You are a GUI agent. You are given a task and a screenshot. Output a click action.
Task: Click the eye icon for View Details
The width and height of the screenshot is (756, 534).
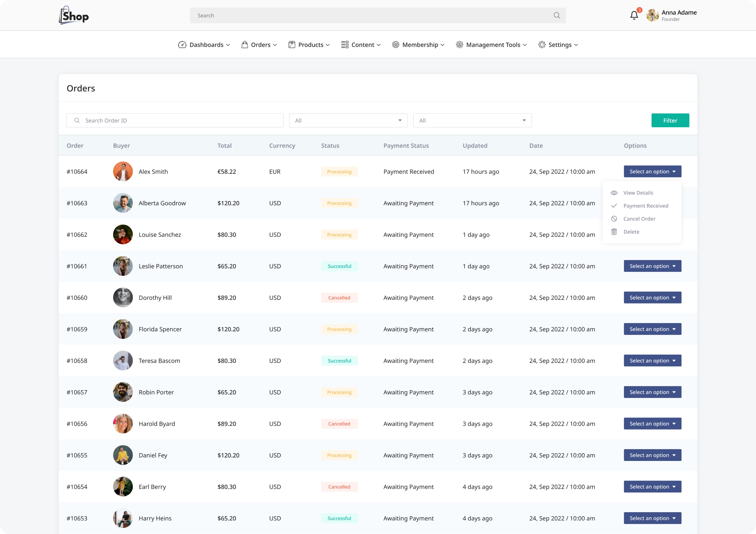point(614,193)
